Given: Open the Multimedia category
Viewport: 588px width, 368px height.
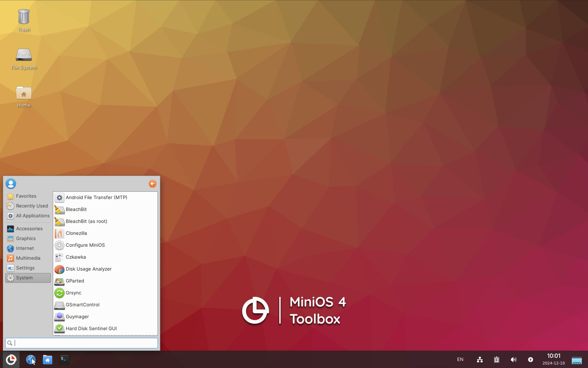Looking at the screenshot, I should pos(28,258).
